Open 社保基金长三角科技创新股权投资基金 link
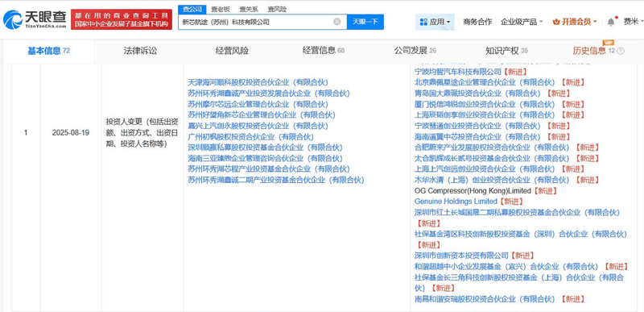 tap(519, 282)
